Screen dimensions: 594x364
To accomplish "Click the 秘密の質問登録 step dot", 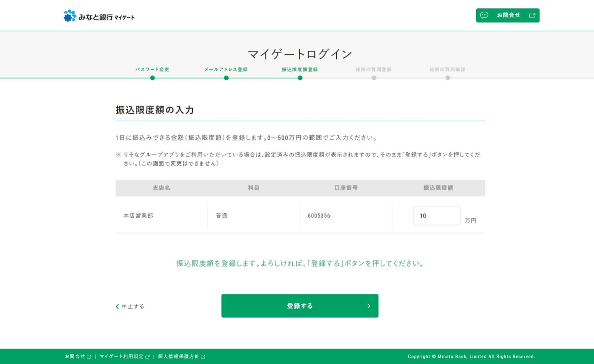I will (x=374, y=78).
